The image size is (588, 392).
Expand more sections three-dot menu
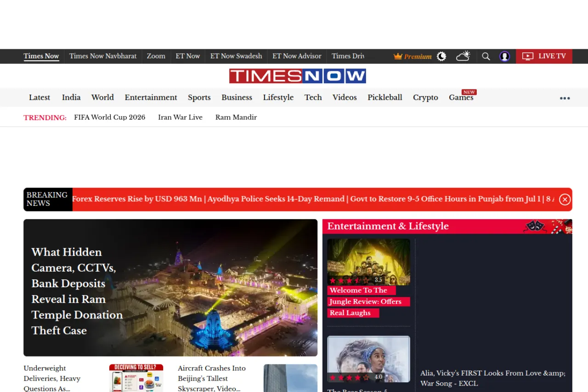(x=565, y=98)
